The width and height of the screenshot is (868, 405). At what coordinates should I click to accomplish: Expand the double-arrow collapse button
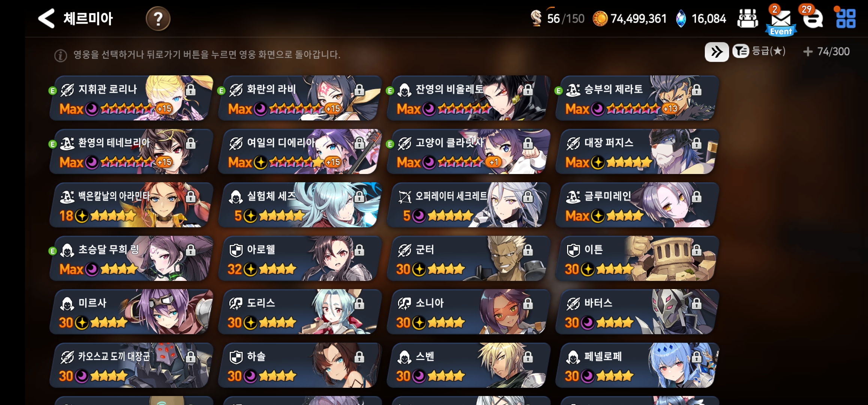click(717, 52)
